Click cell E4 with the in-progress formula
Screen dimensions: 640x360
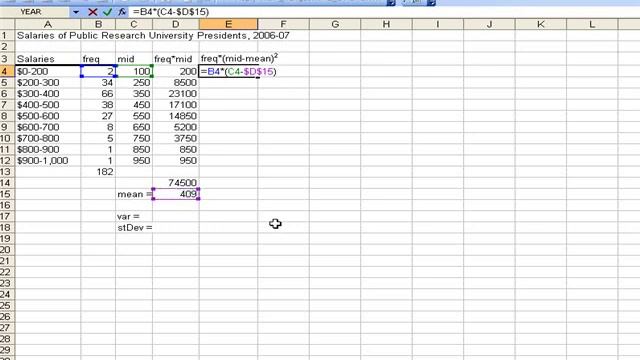tap(229, 71)
